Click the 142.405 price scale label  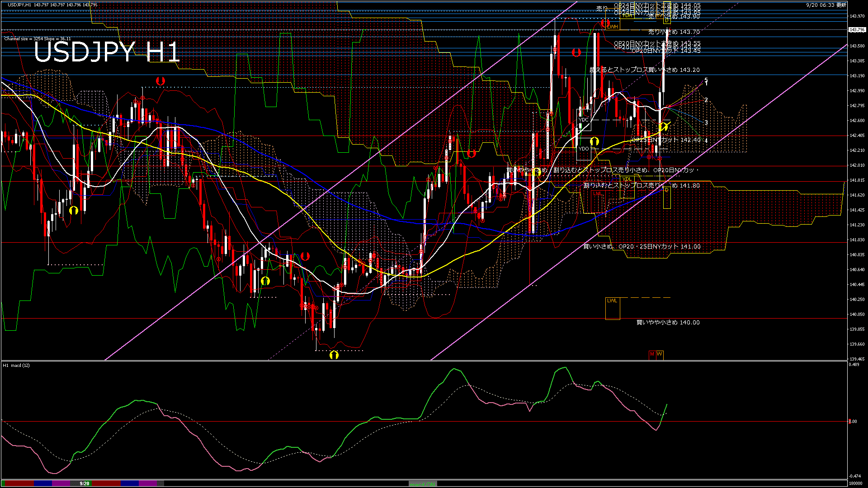(857, 136)
